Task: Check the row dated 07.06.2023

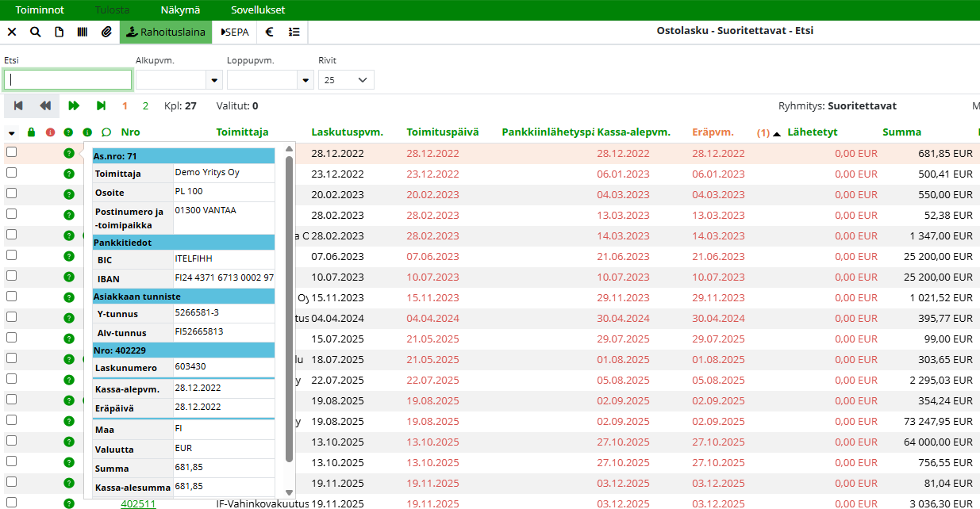Action: tap(11, 255)
